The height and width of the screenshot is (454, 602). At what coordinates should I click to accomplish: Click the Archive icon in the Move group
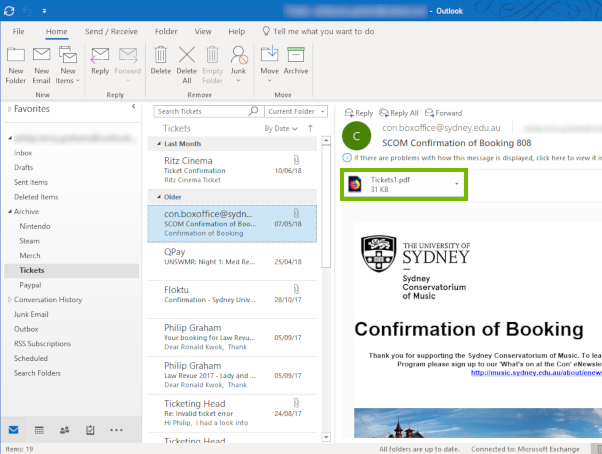(295, 60)
